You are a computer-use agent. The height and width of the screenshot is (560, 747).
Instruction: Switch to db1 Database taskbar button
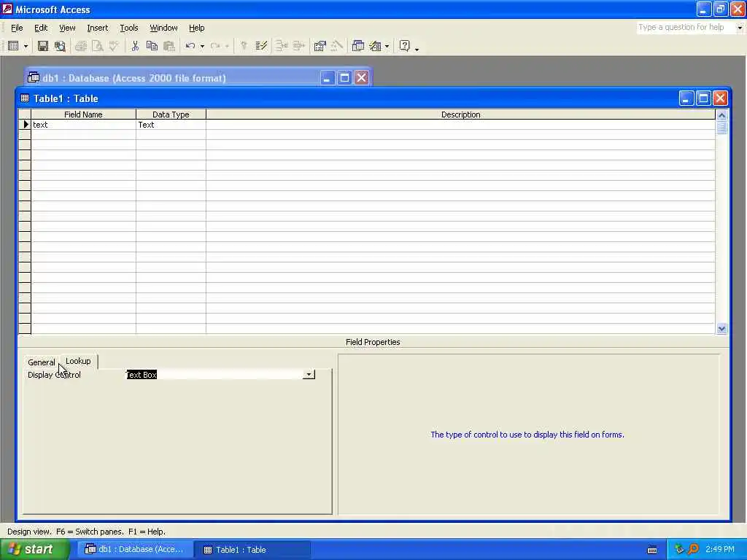click(x=135, y=550)
